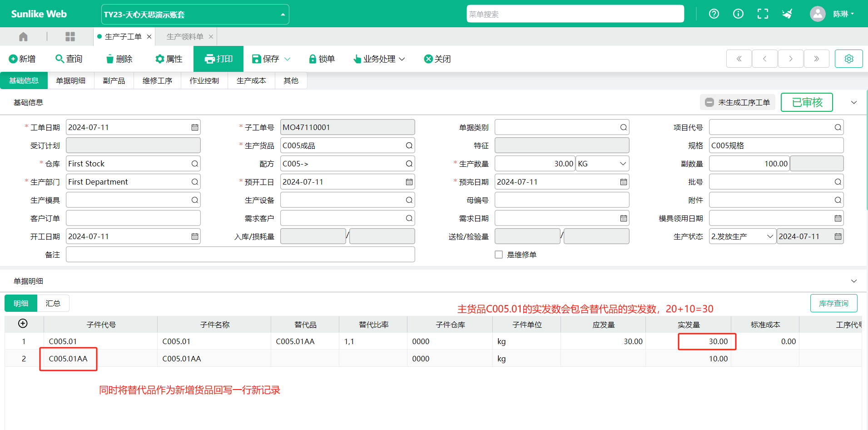
Task: Open the apps grid menu icon
Action: (70, 36)
